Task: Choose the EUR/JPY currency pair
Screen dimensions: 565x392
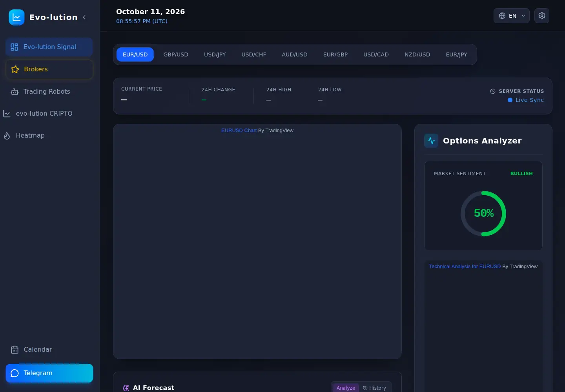Action: 457,54
